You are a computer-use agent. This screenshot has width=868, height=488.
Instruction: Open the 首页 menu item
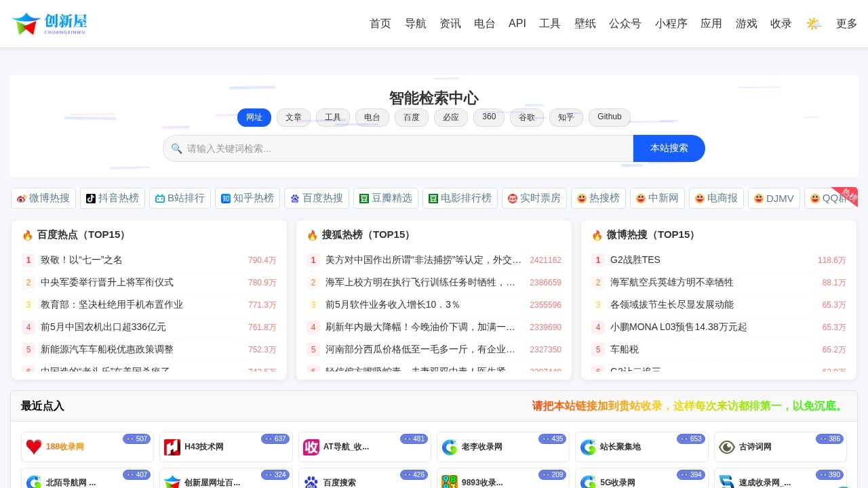tap(380, 24)
